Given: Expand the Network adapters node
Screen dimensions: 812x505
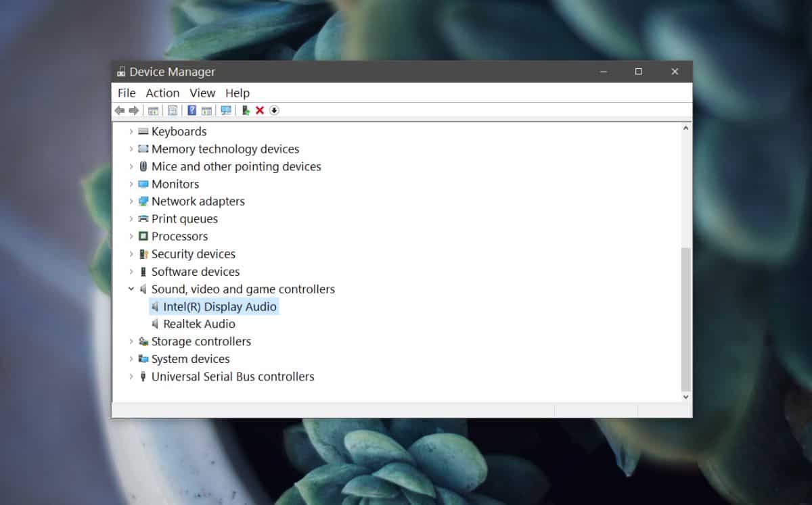Looking at the screenshot, I should pyautogui.click(x=131, y=201).
